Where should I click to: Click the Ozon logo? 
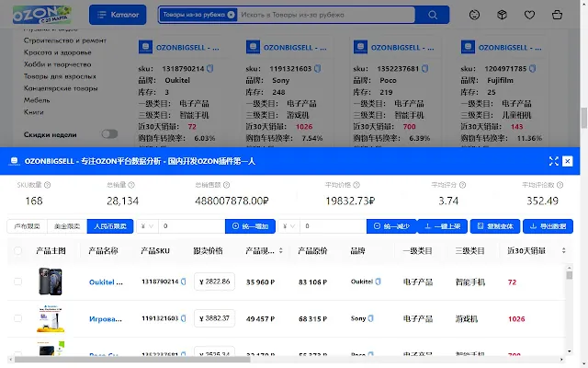point(41,15)
